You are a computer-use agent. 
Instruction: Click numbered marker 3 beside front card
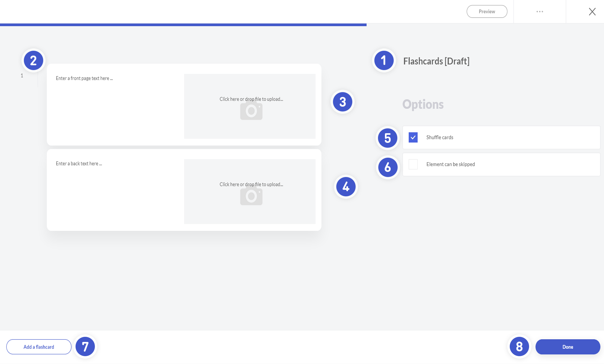click(342, 102)
